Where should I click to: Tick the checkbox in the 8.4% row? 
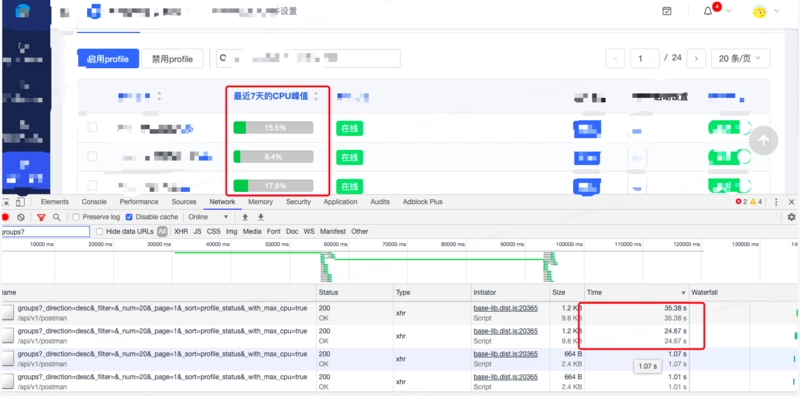tap(92, 156)
